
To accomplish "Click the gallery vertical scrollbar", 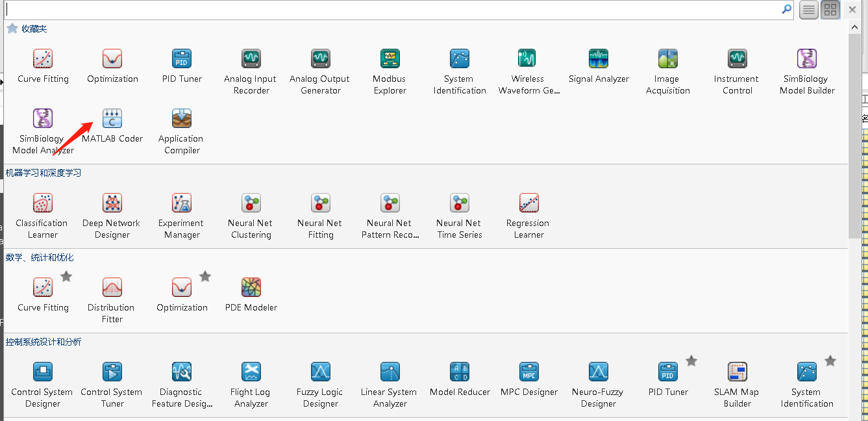I will tap(854, 136).
